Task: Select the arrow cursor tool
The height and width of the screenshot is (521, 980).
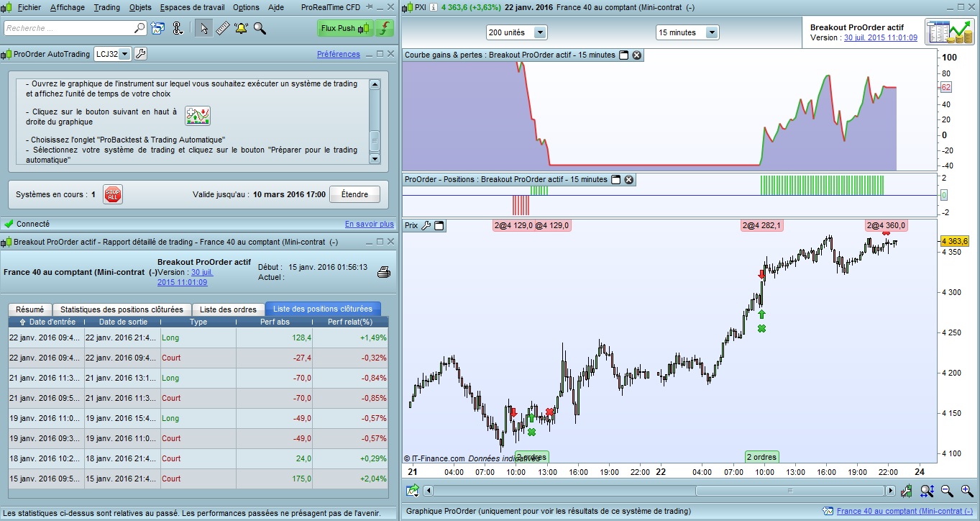Action: (x=204, y=28)
